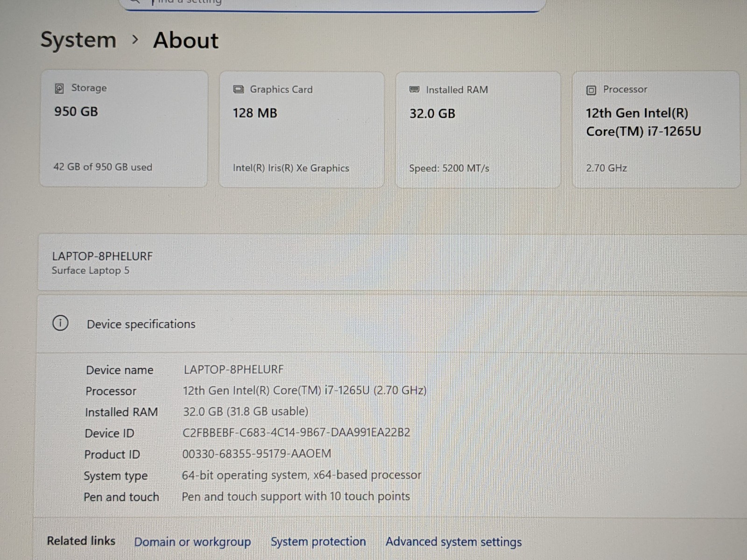Select 'Pen and touch support' value
The height and width of the screenshot is (560, 747).
(x=296, y=497)
